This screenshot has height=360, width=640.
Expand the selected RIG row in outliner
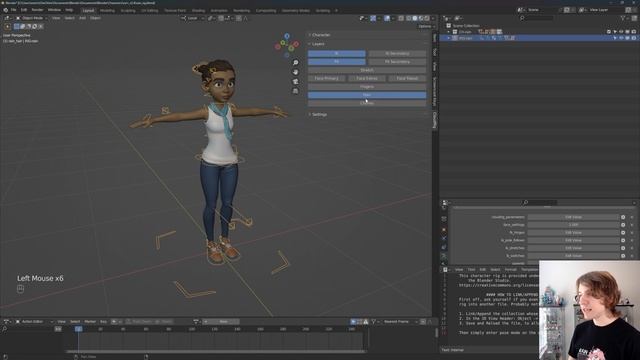coord(449,38)
